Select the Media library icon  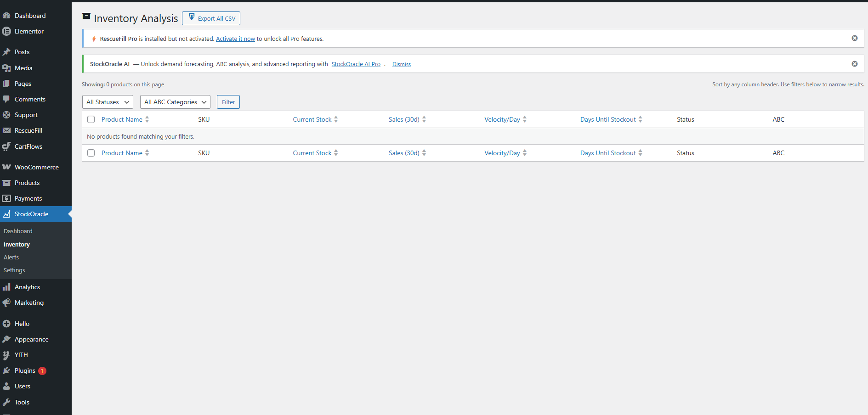point(7,68)
